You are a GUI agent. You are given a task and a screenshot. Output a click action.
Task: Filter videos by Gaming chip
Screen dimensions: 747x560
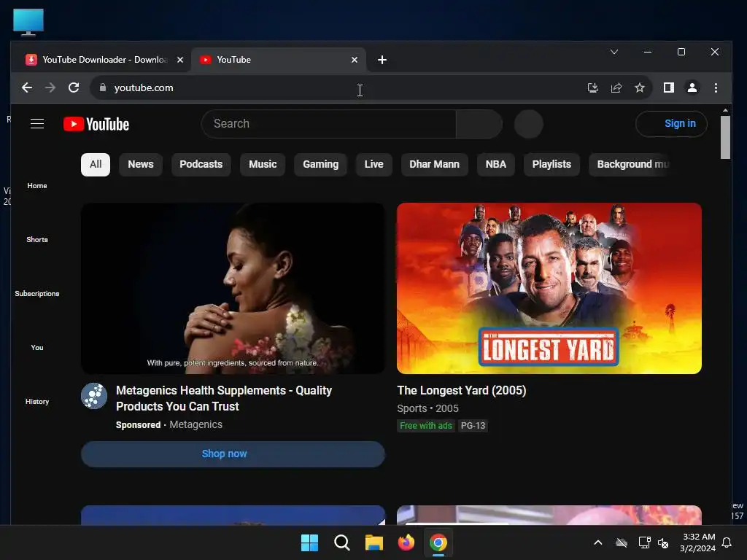pyautogui.click(x=321, y=164)
